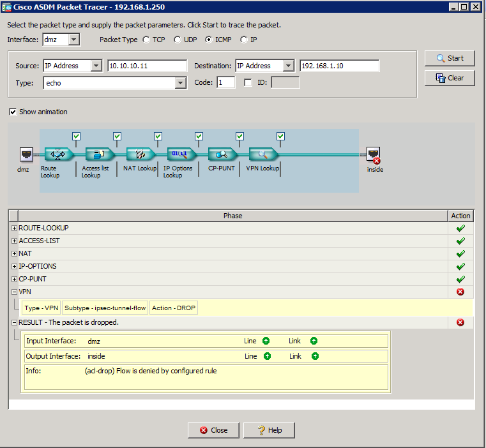Click the Clear button
The height and width of the screenshot is (448, 486).
(450, 78)
